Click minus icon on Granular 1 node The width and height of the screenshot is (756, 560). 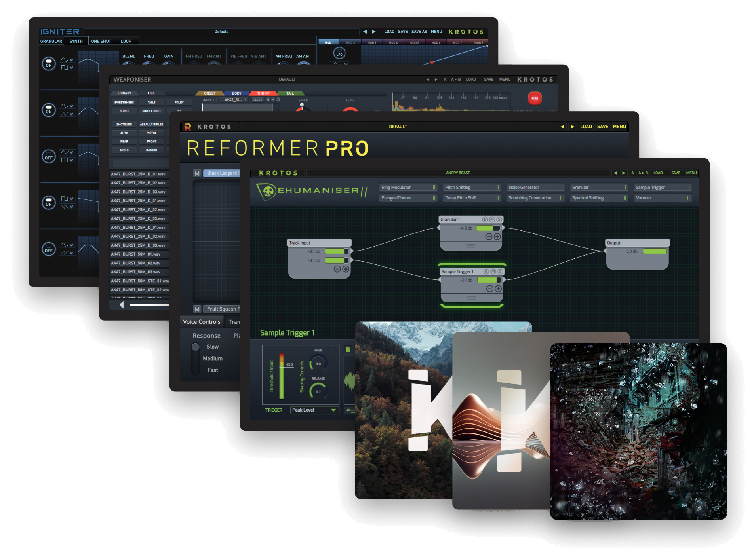coord(489,237)
